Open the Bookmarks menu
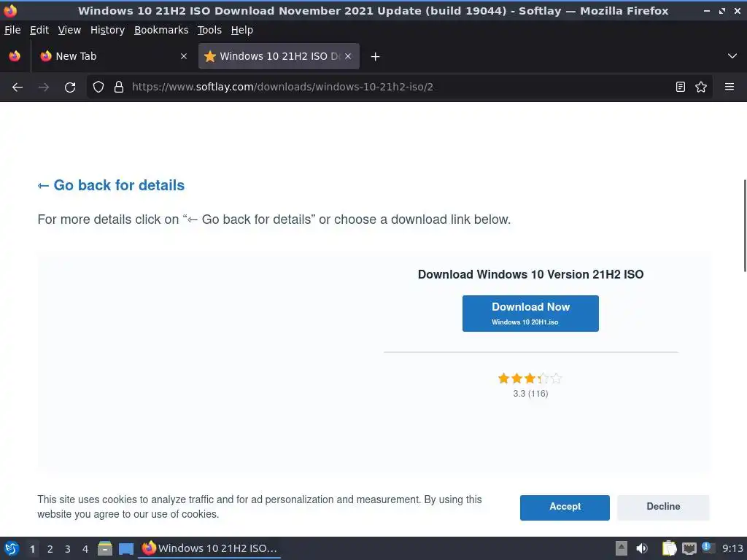747x560 pixels. tap(161, 30)
